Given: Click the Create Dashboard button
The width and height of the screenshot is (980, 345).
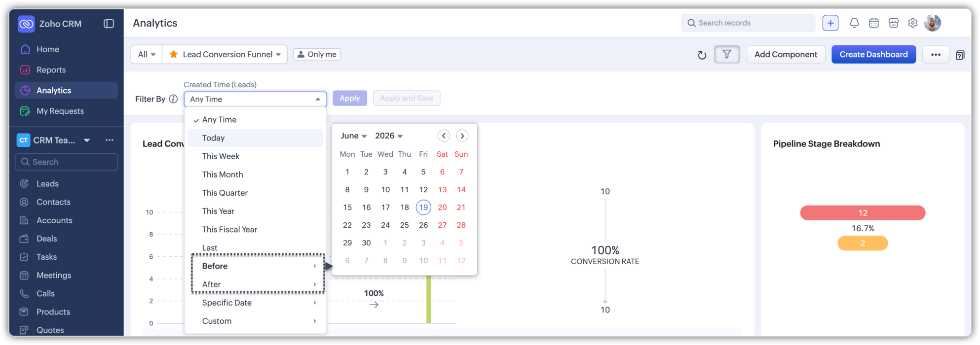Looking at the screenshot, I should [873, 54].
